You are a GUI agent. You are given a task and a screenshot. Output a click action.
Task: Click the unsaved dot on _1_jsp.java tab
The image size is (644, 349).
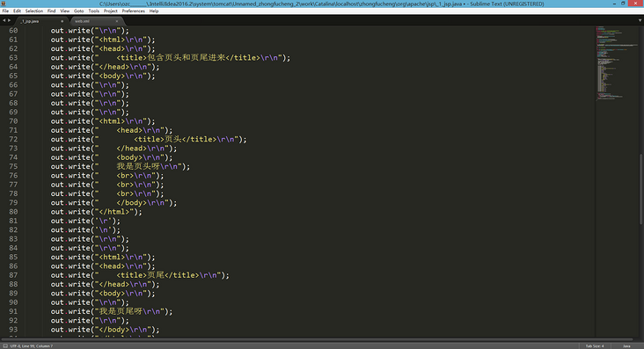(62, 21)
